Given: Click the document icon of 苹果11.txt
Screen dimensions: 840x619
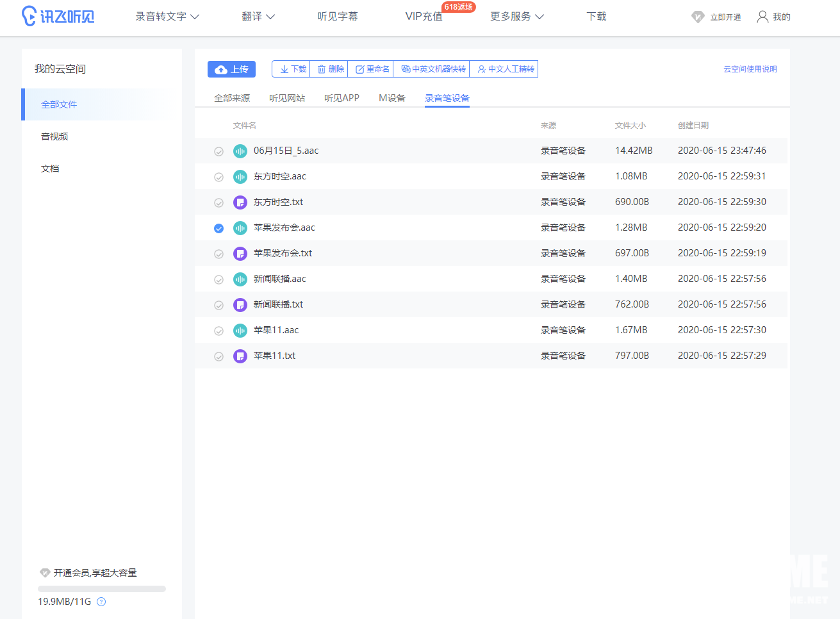Looking at the screenshot, I should coord(240,356).
